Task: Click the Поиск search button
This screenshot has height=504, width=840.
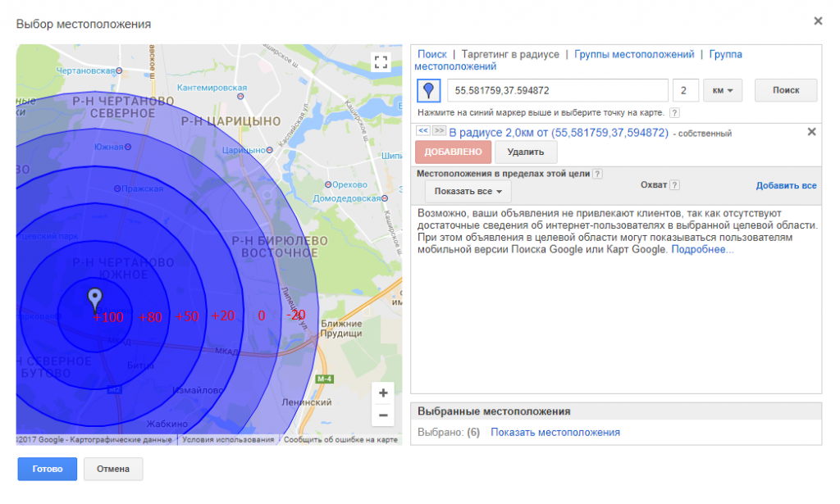Action: coord(785,90)
